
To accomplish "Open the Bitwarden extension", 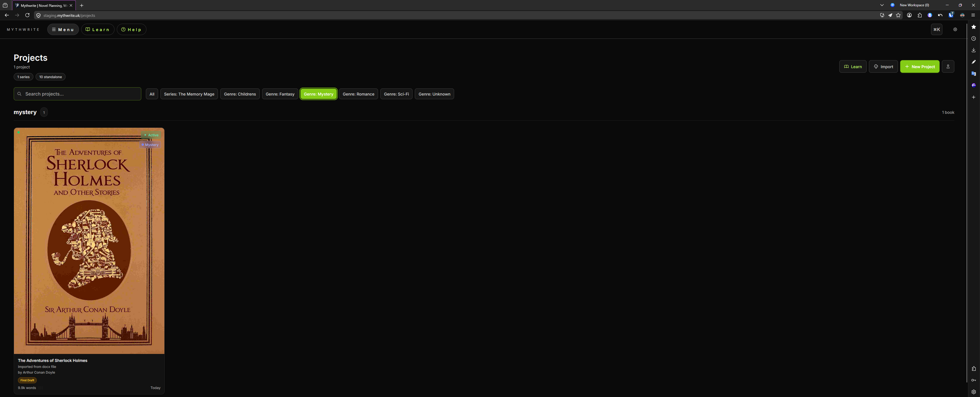I will [x=951, y=15].
